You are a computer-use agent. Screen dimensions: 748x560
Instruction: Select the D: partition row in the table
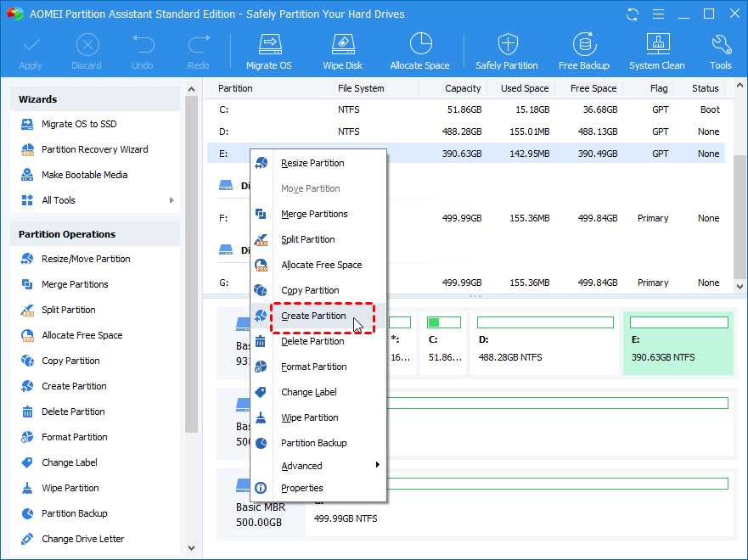click(x=466, y=132)
